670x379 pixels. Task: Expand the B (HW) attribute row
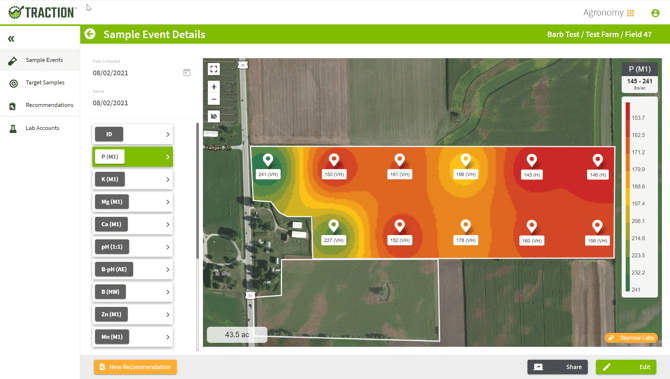pos(132,292)
